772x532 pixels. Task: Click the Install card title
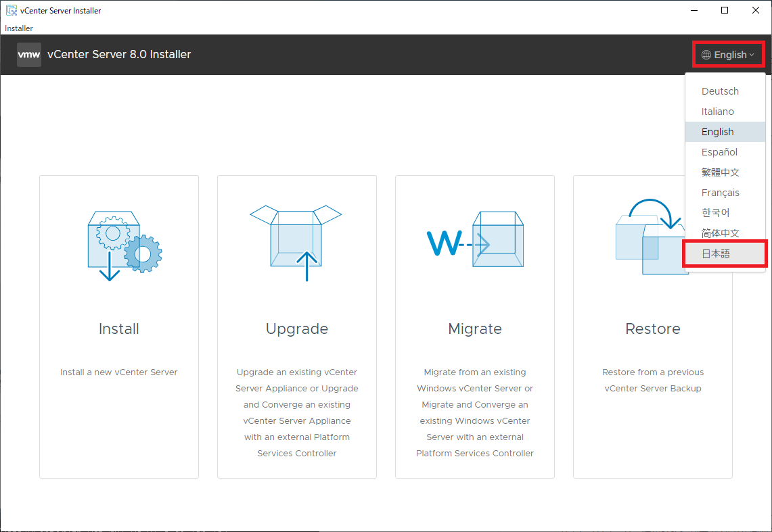118,329
